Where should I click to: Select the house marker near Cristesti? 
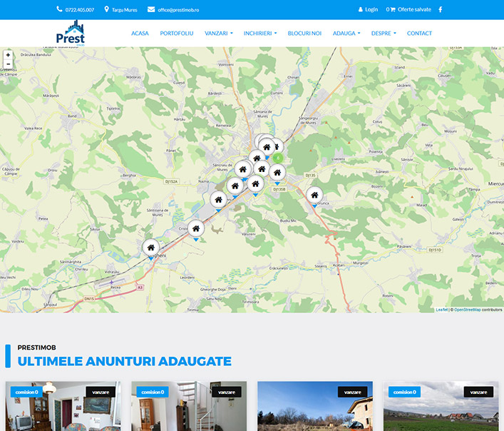coord(196,228)
